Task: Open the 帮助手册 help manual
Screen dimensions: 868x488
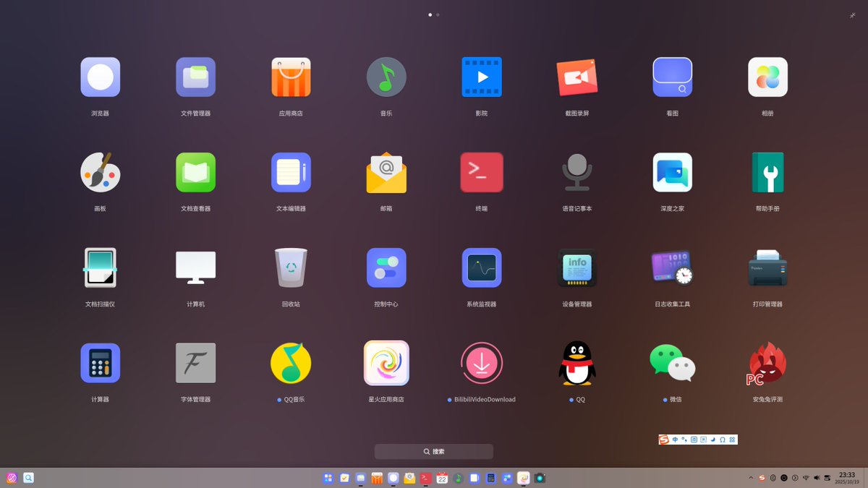Action: click(x=767, y=172)
